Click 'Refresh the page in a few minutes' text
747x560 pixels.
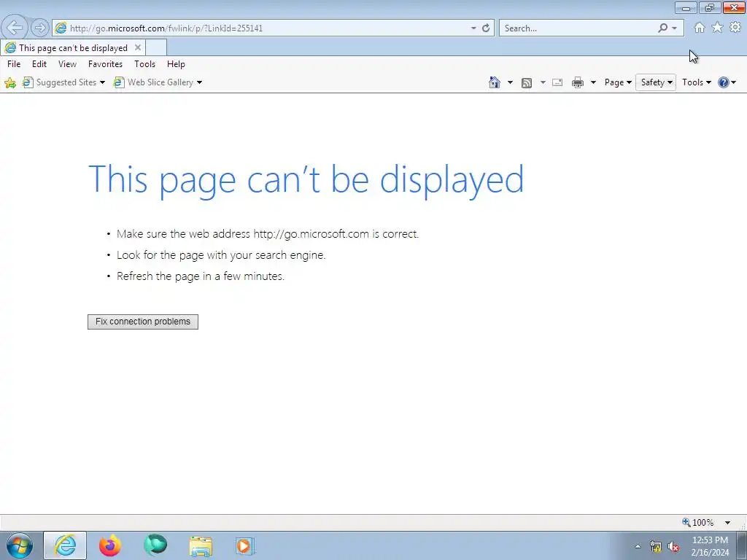coord(201,276)
